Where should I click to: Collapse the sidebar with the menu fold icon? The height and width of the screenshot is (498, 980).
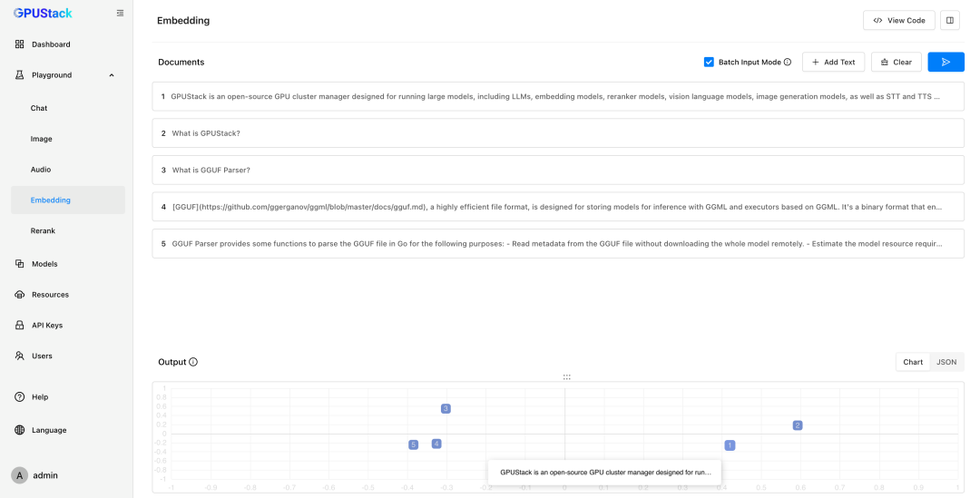click(121, 14)
